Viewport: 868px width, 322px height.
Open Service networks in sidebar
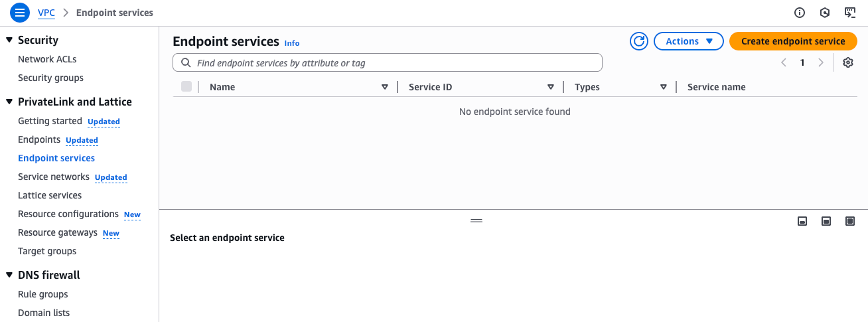53,177
